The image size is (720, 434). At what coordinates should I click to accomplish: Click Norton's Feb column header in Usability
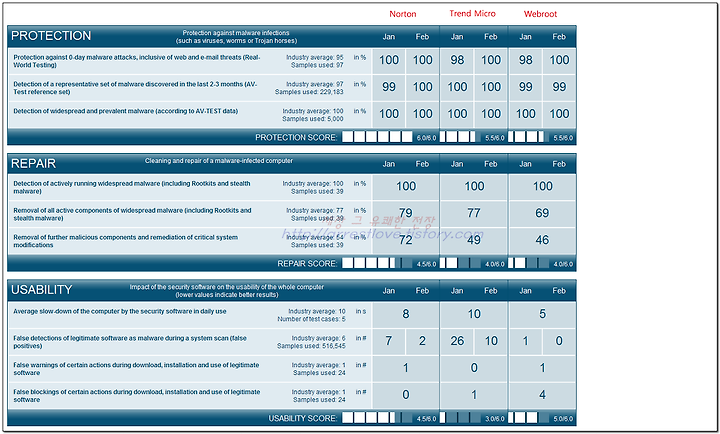[422, 291]
